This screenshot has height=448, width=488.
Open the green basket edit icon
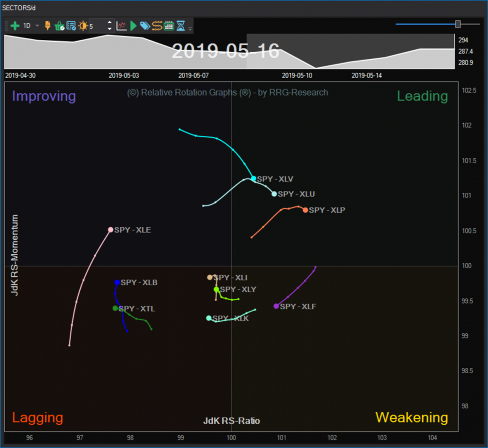(59, 26)
